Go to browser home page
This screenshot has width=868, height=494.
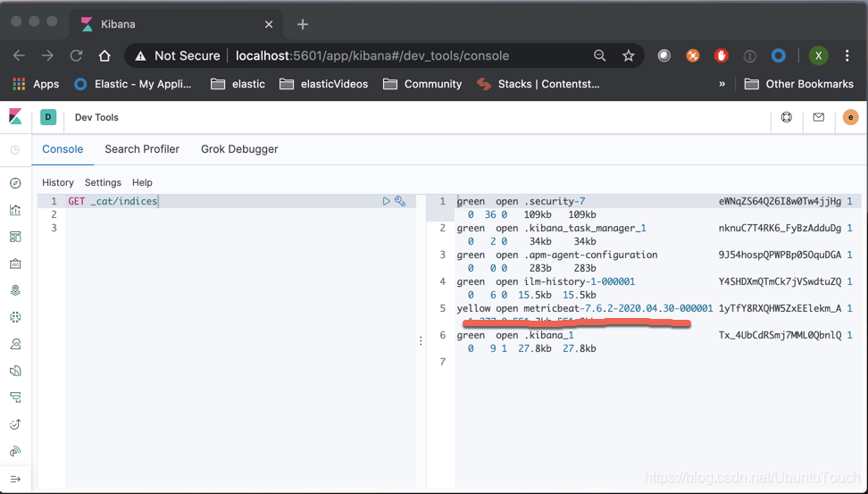coord(104,55)
